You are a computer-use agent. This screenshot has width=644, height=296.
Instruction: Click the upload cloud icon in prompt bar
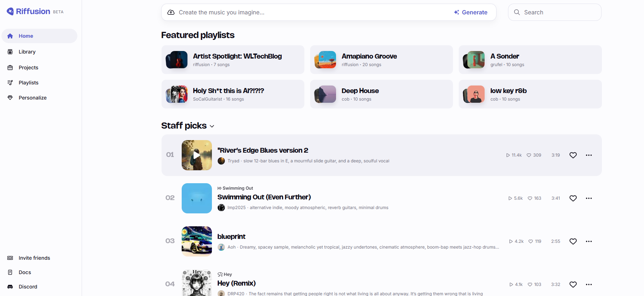pos(171,12)
